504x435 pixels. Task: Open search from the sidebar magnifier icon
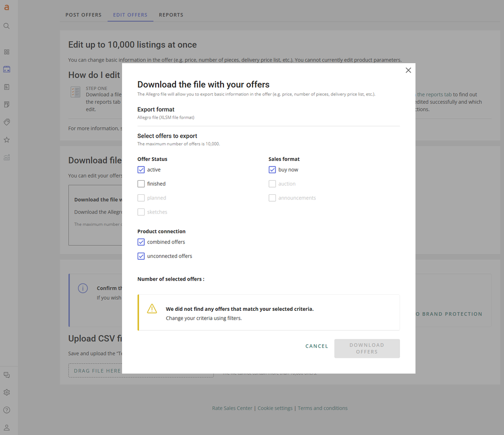point(7,26)
